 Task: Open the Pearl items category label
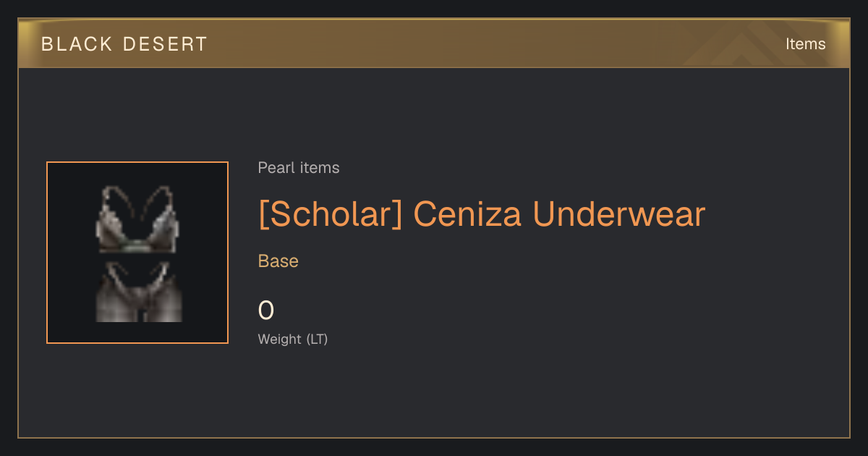[299, 168]
